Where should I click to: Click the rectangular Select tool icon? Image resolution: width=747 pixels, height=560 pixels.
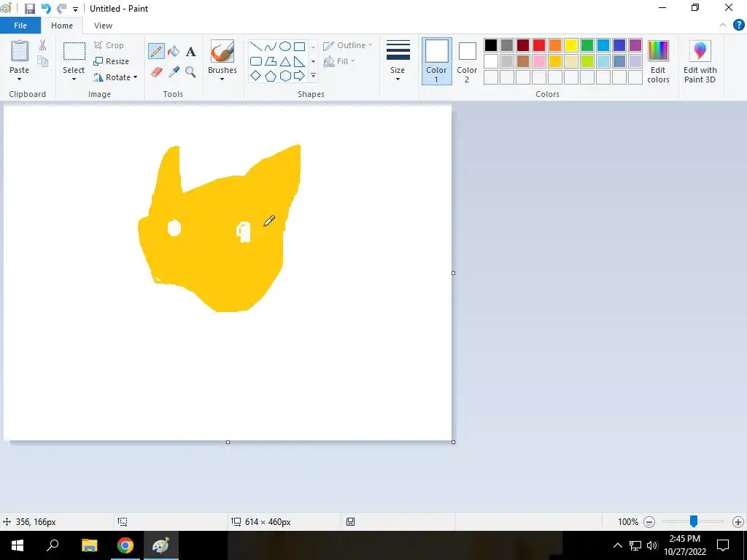pos(74,52)
